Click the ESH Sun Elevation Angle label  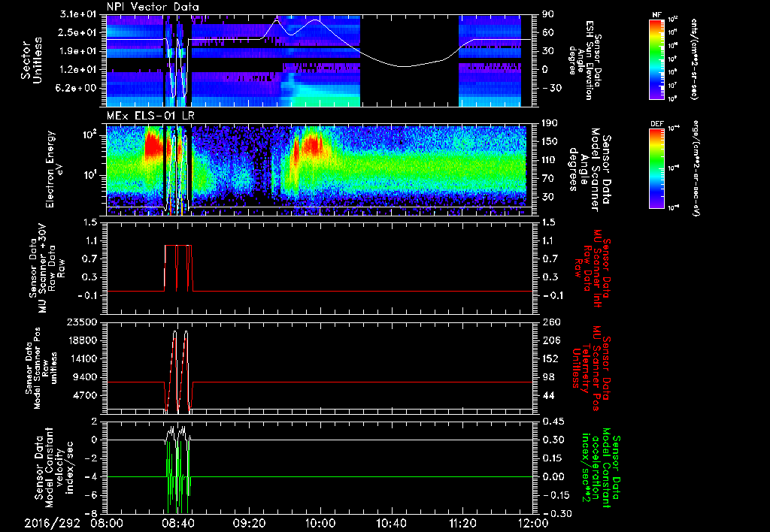(584, 59)
